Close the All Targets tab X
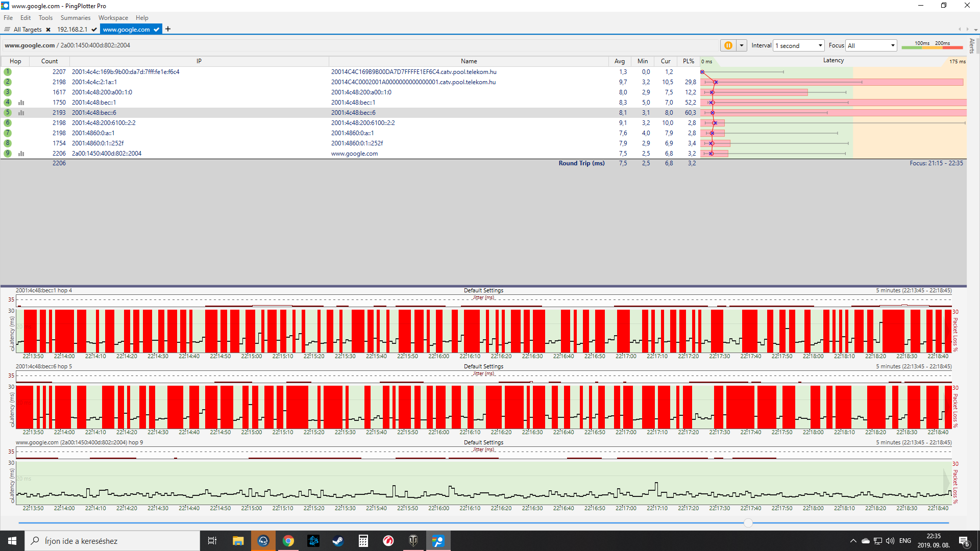This screenshot has width=980, height=551. (48, 30)
